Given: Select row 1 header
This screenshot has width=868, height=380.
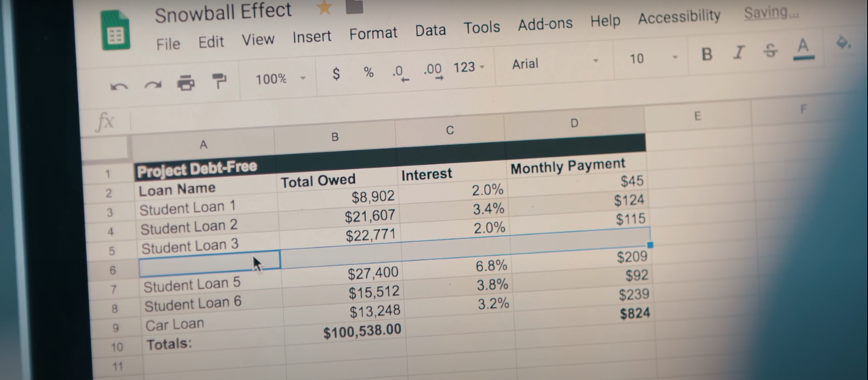Looking at the screenshot, I should click(107, 174).
